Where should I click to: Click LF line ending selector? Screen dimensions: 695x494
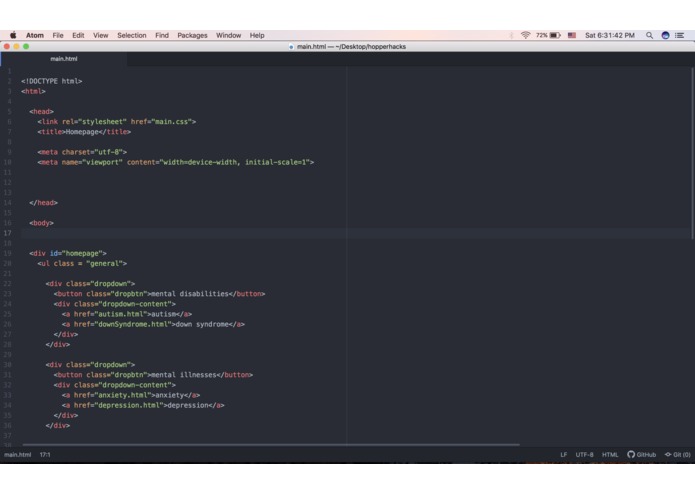[x=563, y=455]
